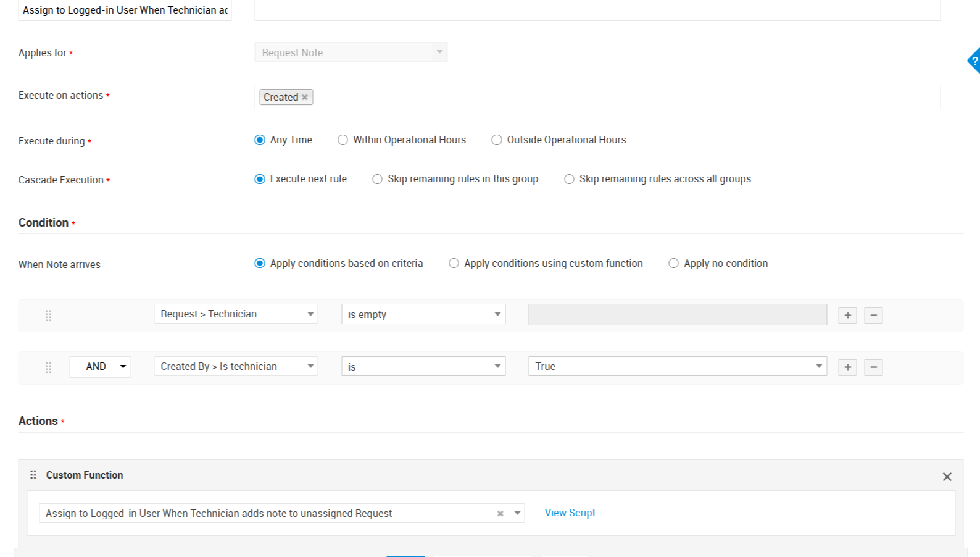Viewport: 980px width, 557px height.
Task: Open the AND operator dropdown
Action: [100, 367]
